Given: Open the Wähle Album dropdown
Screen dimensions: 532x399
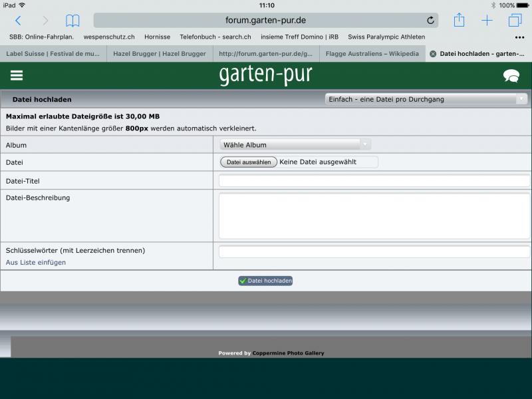Looking at the screenshot, I should [x=295, y=144].
